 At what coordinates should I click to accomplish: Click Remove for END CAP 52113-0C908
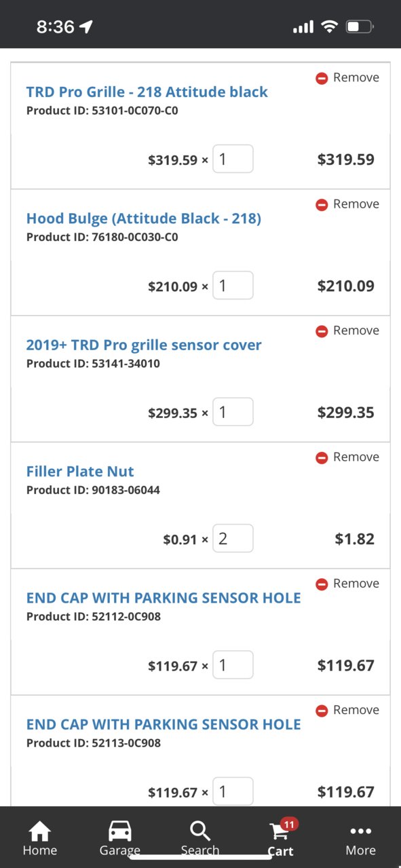347,710
